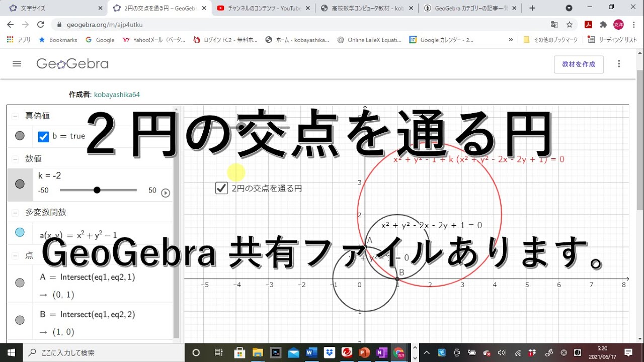Switch to GeoGebra カテゴリーの記事一覧 tab

[470, 8]
